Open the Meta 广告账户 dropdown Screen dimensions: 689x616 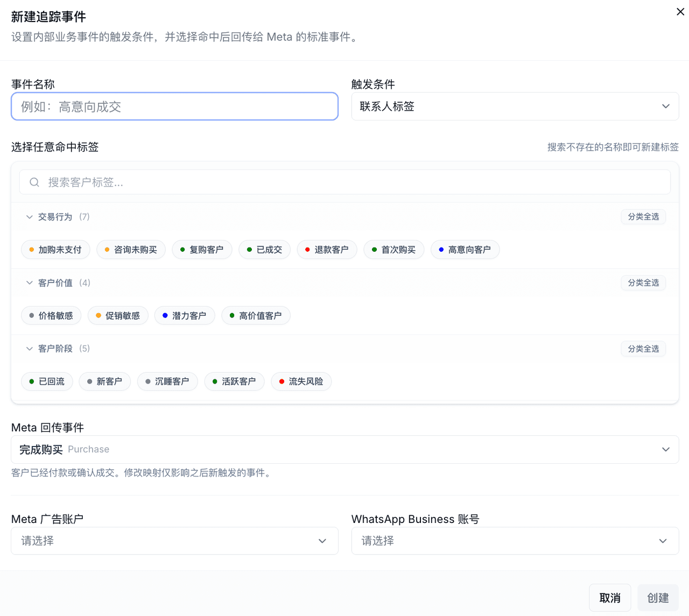click(x=174, y=541)
